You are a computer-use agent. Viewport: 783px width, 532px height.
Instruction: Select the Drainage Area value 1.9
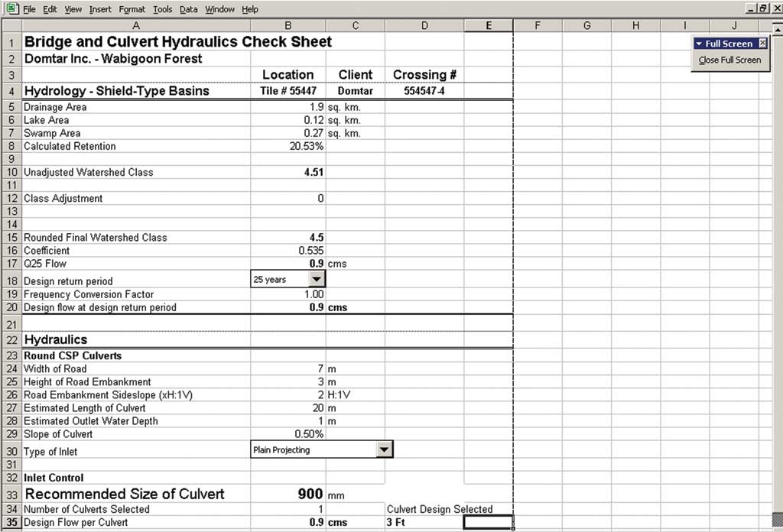coord(288,107)
